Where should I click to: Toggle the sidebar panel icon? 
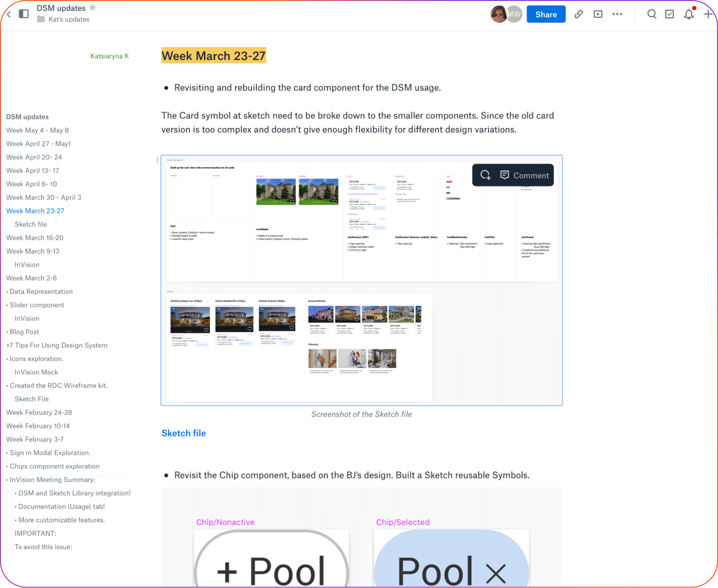click(24, 14)
